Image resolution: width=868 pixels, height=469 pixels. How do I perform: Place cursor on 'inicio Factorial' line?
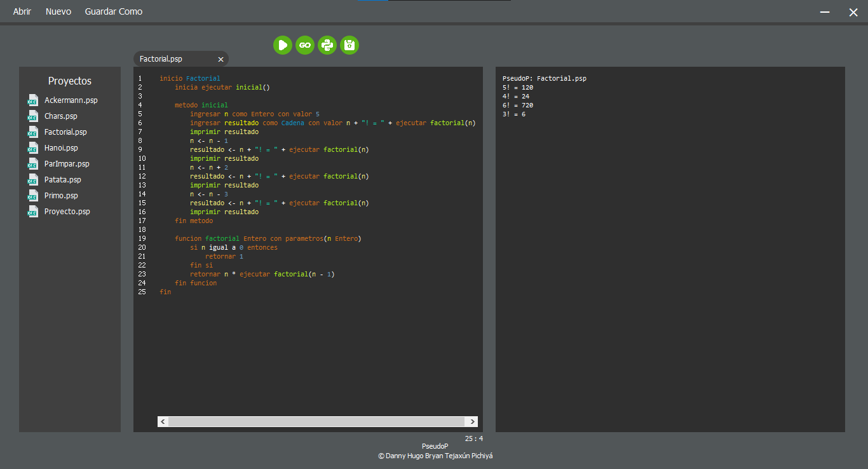pyautogui.click(x=190, y=78)
